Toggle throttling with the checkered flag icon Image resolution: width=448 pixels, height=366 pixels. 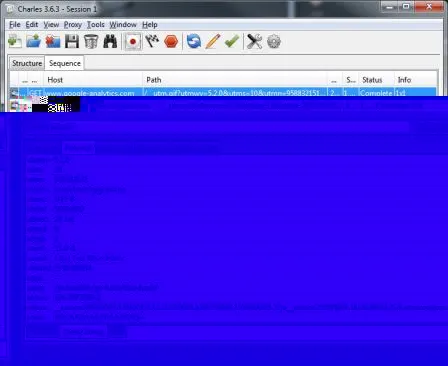(152, 41)
